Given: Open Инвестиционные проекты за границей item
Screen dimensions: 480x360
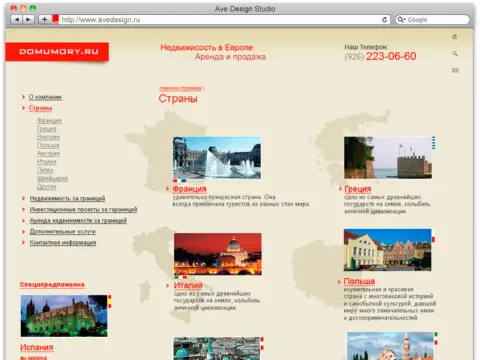Looking at the screenshot, I should [x=83, y=210].
